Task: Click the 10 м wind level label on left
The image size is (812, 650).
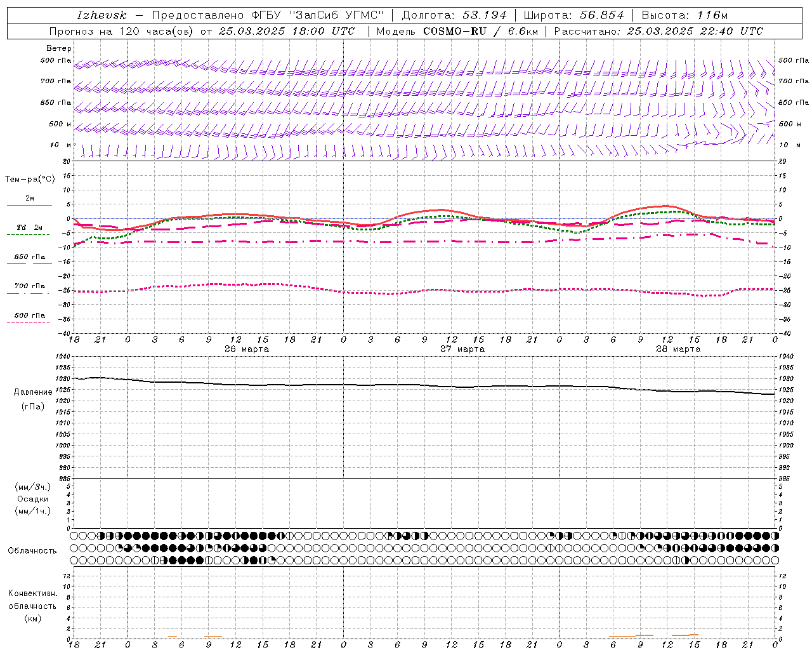Action: click(x=61, y=145)
